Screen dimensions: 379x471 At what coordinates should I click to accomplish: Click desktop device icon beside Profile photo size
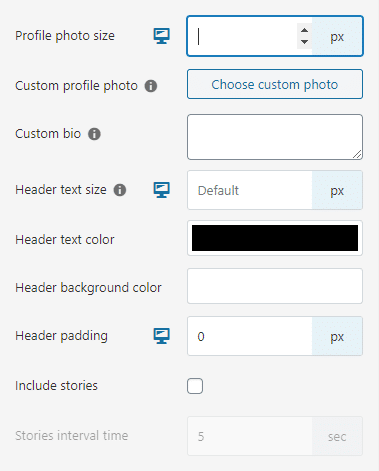[x=161, y=36]
